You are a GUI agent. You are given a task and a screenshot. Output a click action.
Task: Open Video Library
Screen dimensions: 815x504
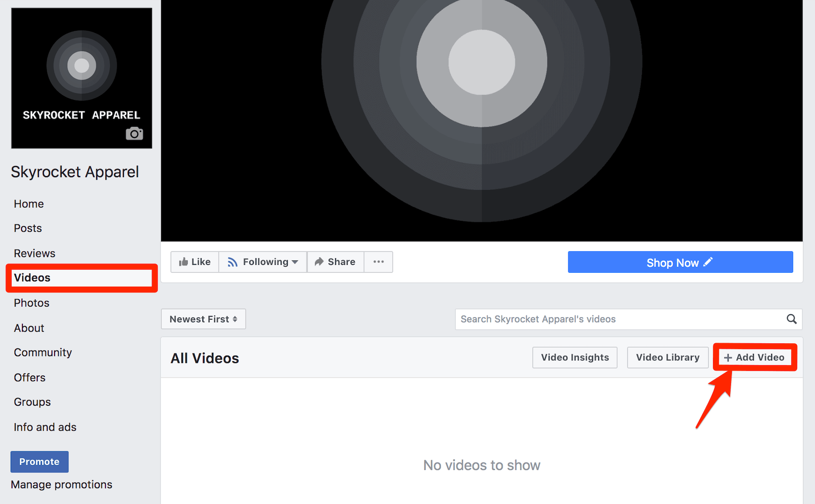(667, 357)
